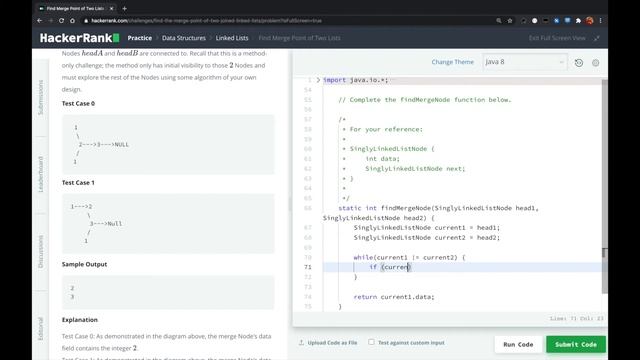Open the Practice breadcrumb
Viewport: 640px width, 360px height.
click(x=140, y=38)
